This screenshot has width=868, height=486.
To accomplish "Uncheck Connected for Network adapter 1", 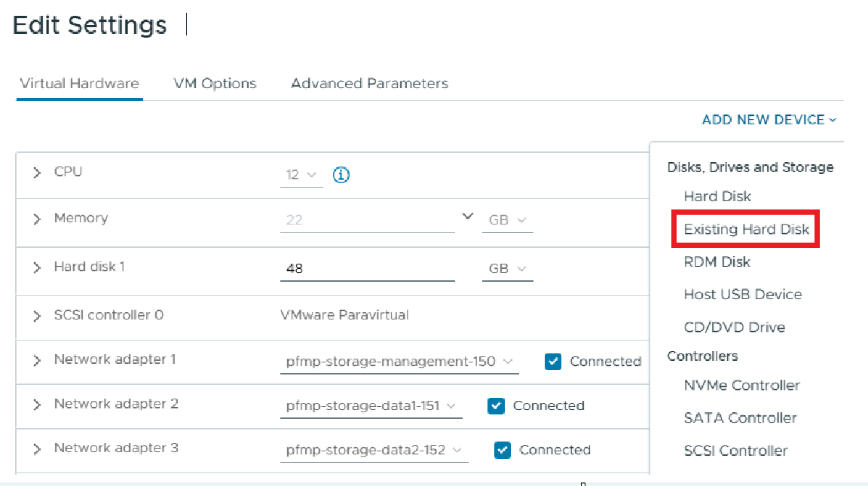I will [553, 361].
